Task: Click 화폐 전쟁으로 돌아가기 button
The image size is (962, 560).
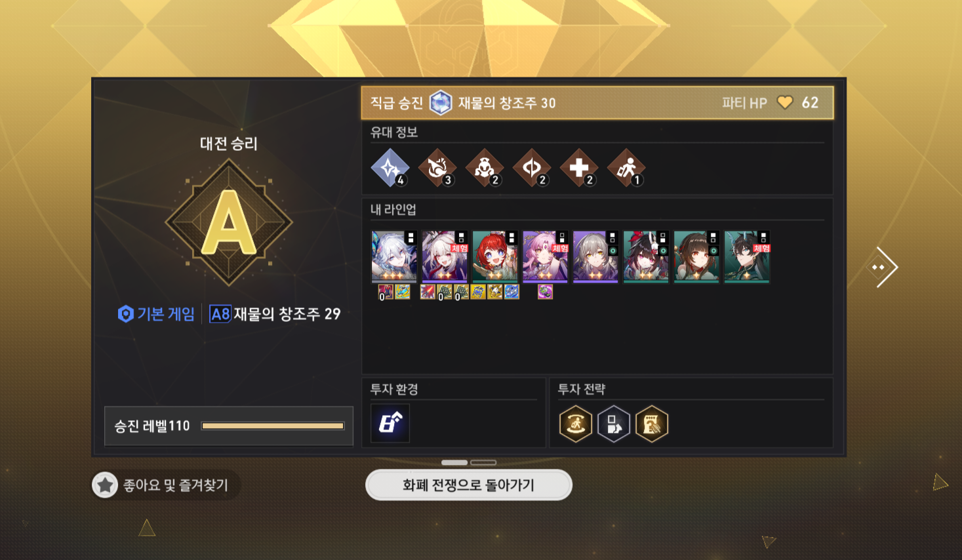Action: pos(469,485)
